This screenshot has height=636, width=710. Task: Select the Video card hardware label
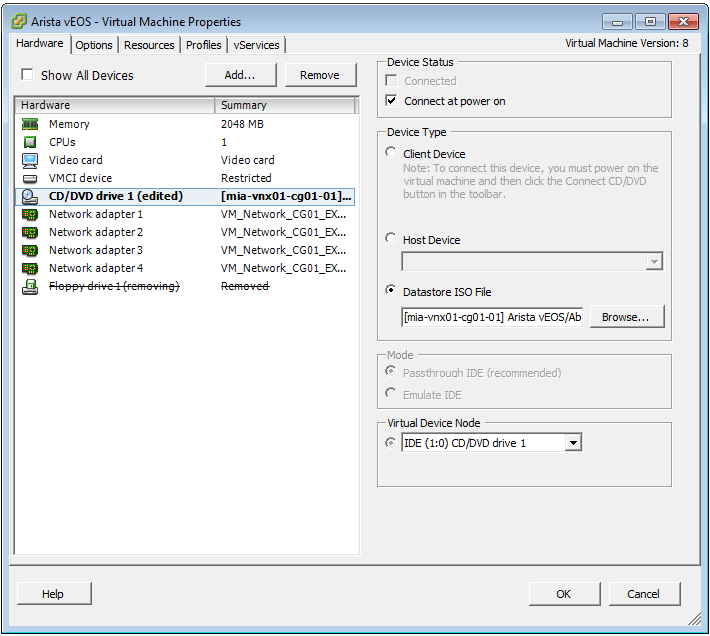point(76,160)
